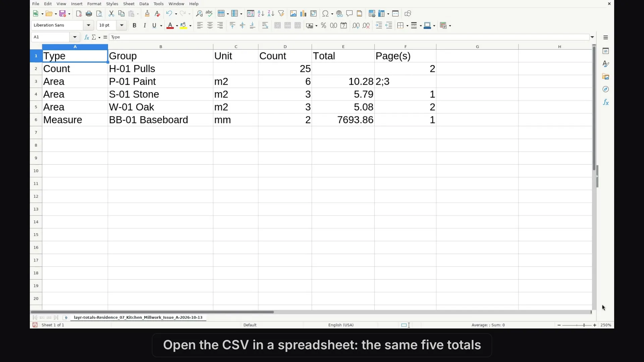Viewport: 644px width, 362px height.
Task: Insert Chart via toolbar icon
Action: pyautogui.click(x=304, y=14)
